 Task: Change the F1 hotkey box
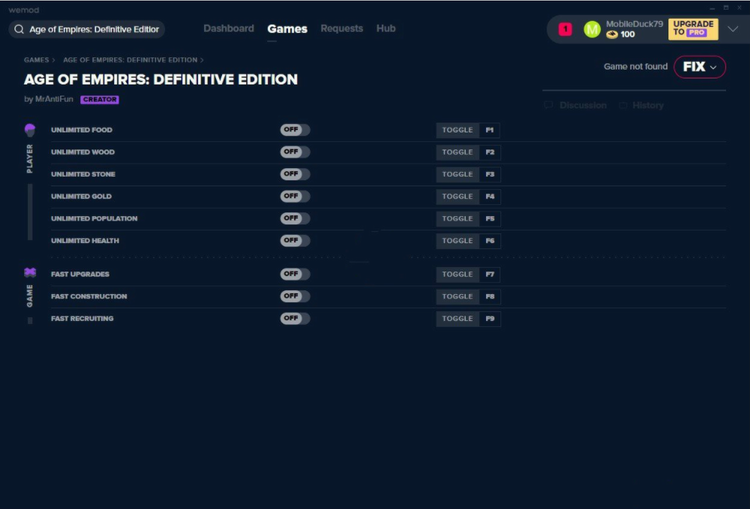coord(490,130)
